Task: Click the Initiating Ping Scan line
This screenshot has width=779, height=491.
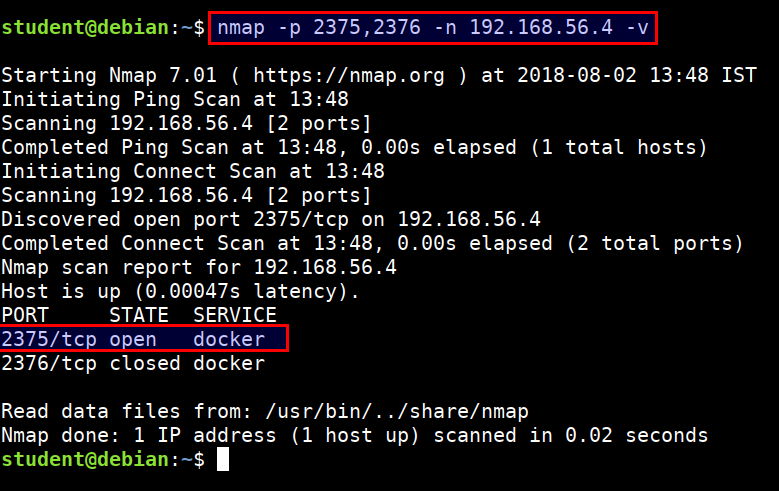Action: [x=175, y=99]
